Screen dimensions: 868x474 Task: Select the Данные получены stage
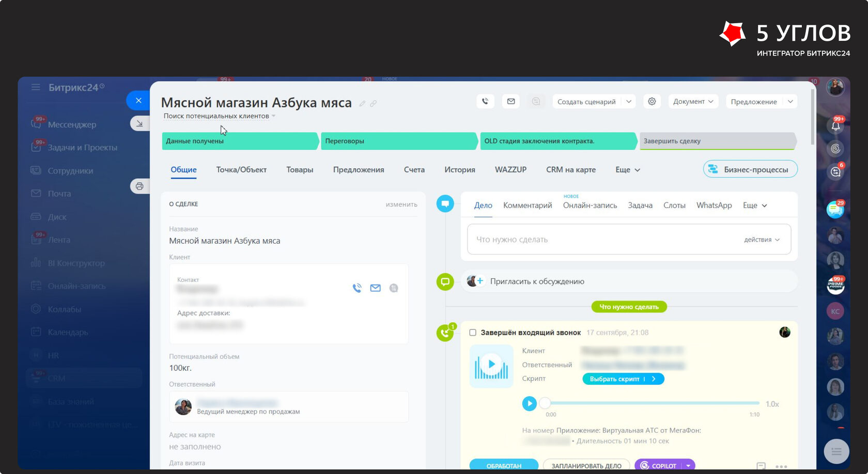(x=239, y=141)
